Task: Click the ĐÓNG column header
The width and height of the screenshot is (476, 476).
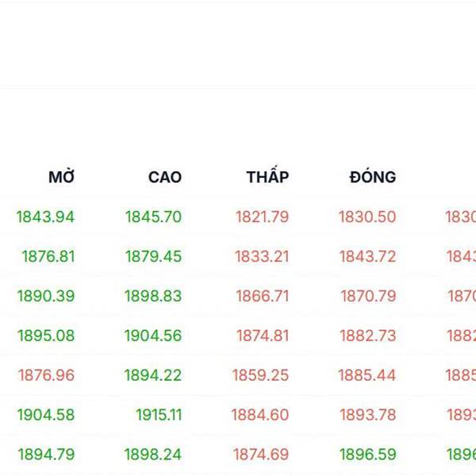Action: [x=372, y=177]
